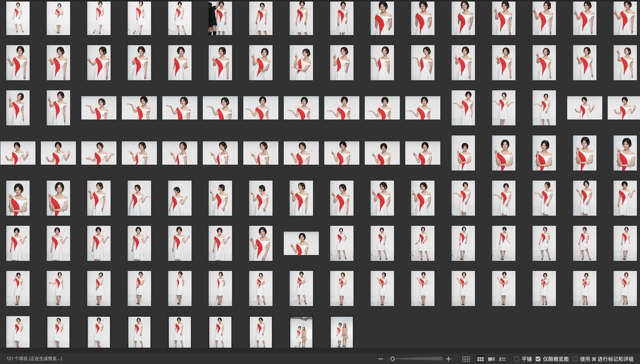Select the first landscape thumbnail in third row
This screenshot has width=640, height=364.
click(x=99, y=108)
